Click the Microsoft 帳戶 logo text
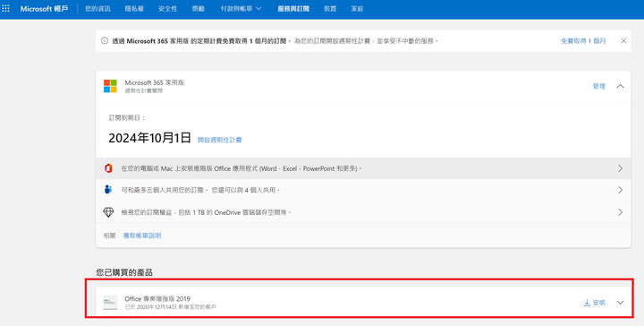Image resolution: width=644 pixels, height=326 pixels. pos(44,9)
